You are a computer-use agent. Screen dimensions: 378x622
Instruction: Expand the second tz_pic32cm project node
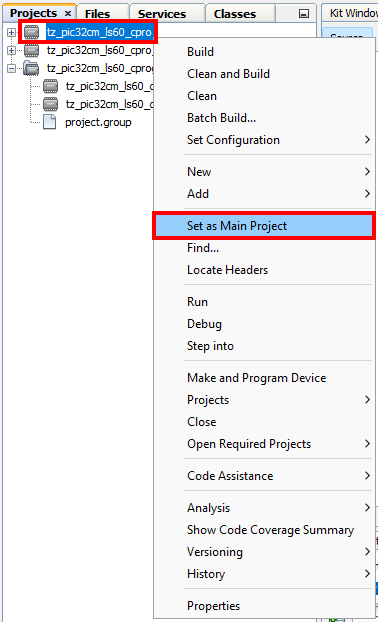(x=11, y=50)
